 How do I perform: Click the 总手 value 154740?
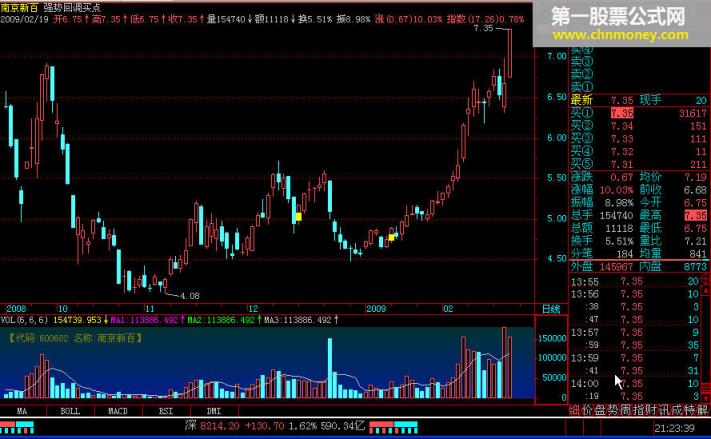click(x=617, y=215)
